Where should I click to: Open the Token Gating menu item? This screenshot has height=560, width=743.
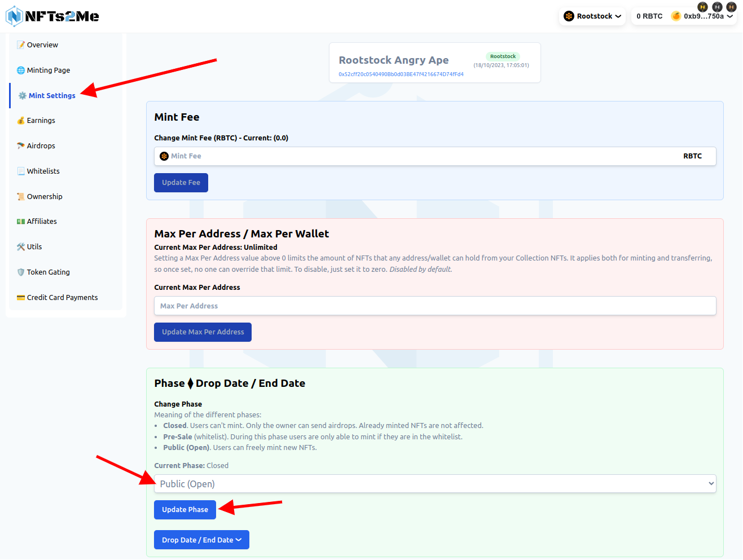65,272
